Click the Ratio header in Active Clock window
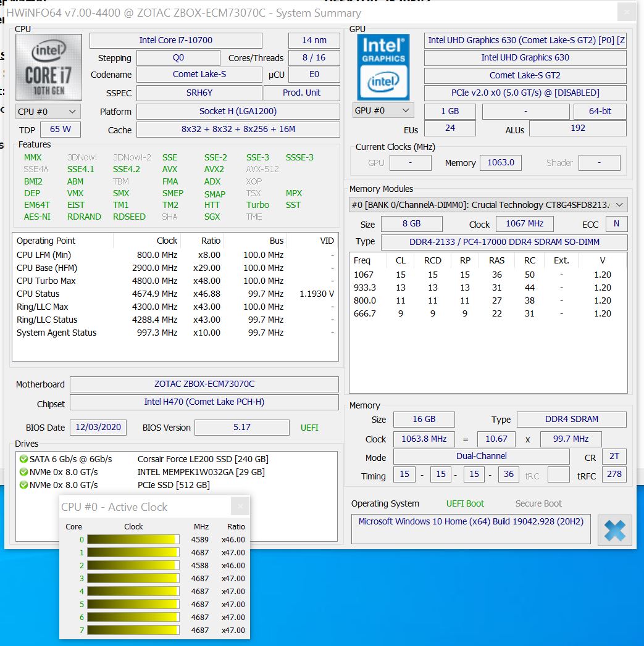The width and height of the screenshot is (644, 646). [236, 526]
